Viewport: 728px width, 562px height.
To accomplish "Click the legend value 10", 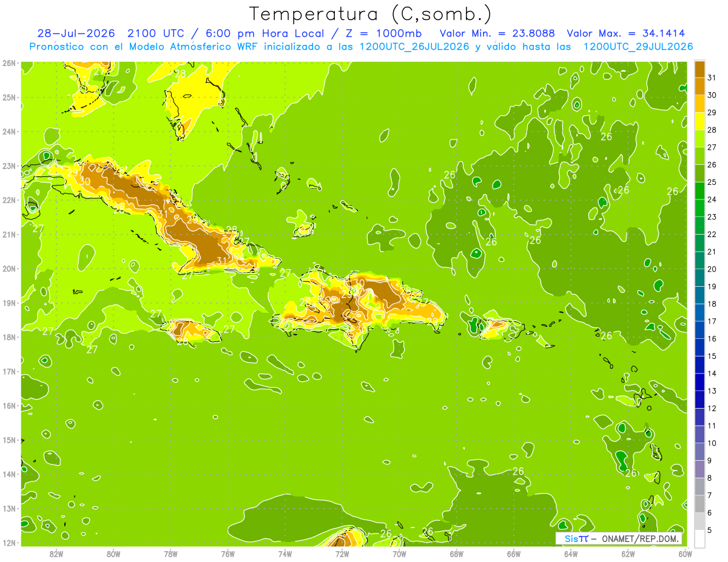I will (x=712, y=443).
